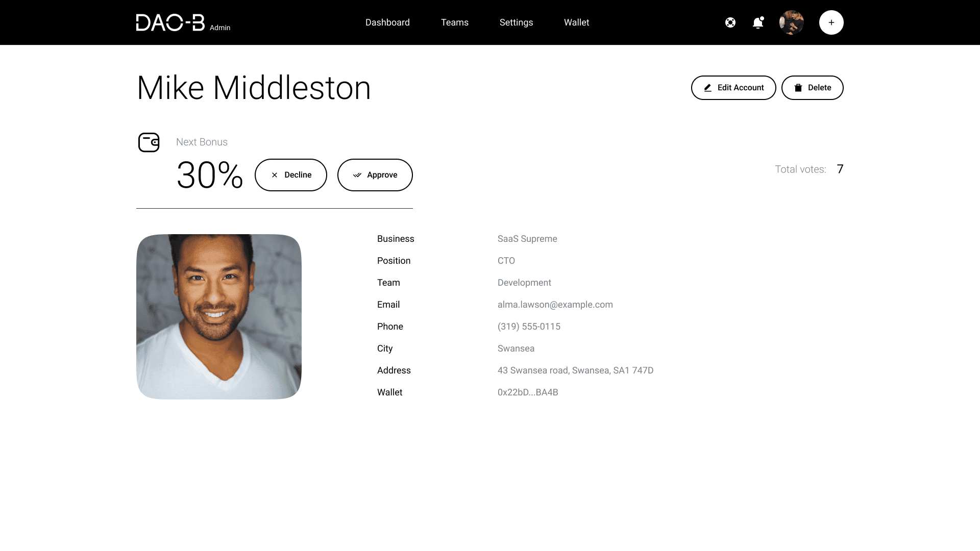Open the Teams menu item
This screenshot has height=551, width=980.
click(x=455, y=22)
